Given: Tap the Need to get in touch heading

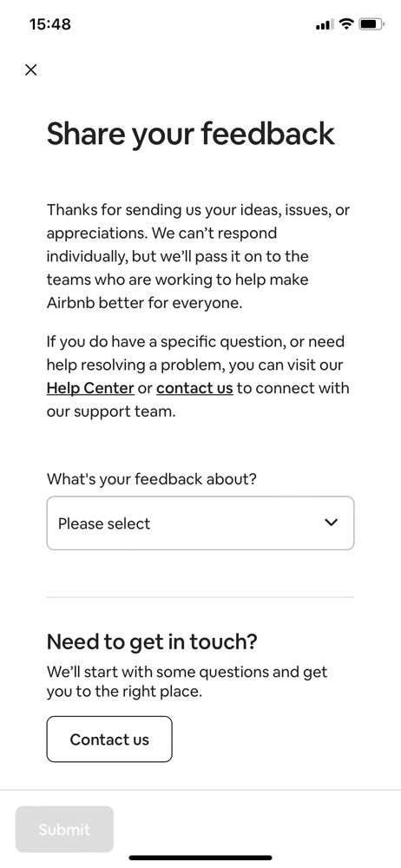Looking at the screenshot, I should [152, 641].
